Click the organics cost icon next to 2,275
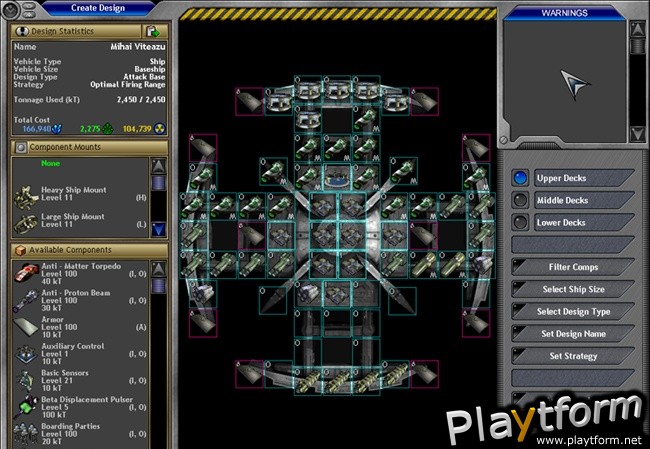The height and width of the screenshot is (449, 650). (108, 129)
